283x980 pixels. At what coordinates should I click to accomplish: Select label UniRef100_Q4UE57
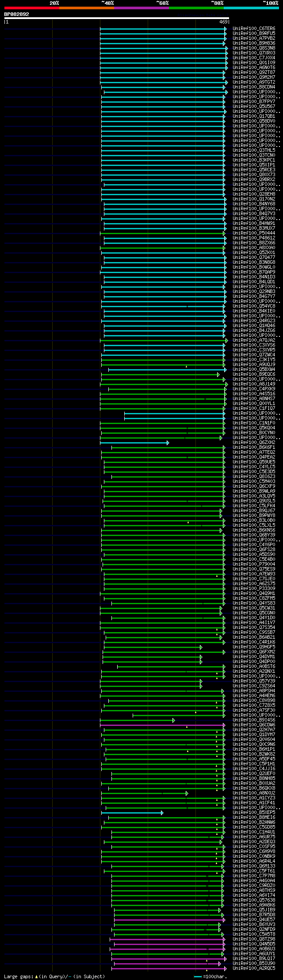pos(254,920)
